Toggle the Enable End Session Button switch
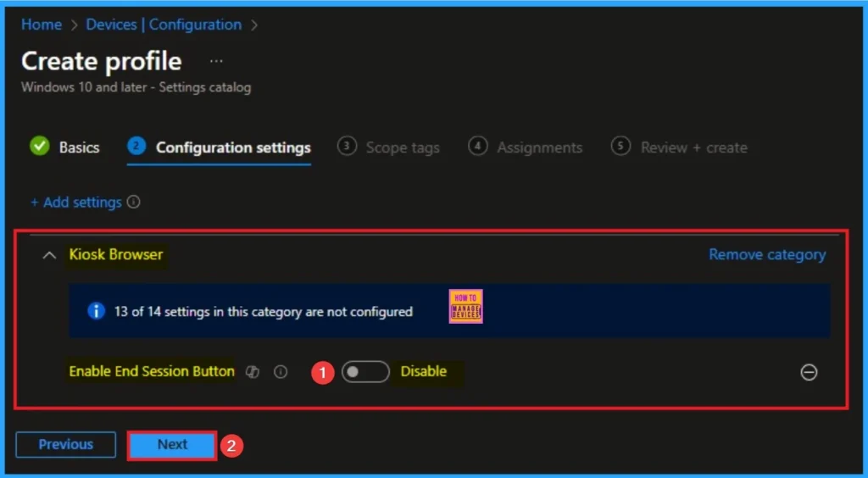 364,372
